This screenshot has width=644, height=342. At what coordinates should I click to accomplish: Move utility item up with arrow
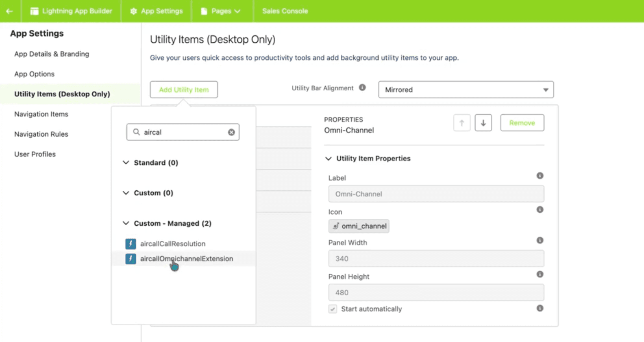(462, 123)
